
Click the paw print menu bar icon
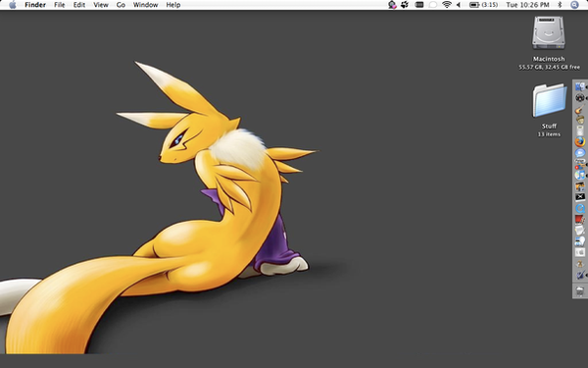[405, 5]
